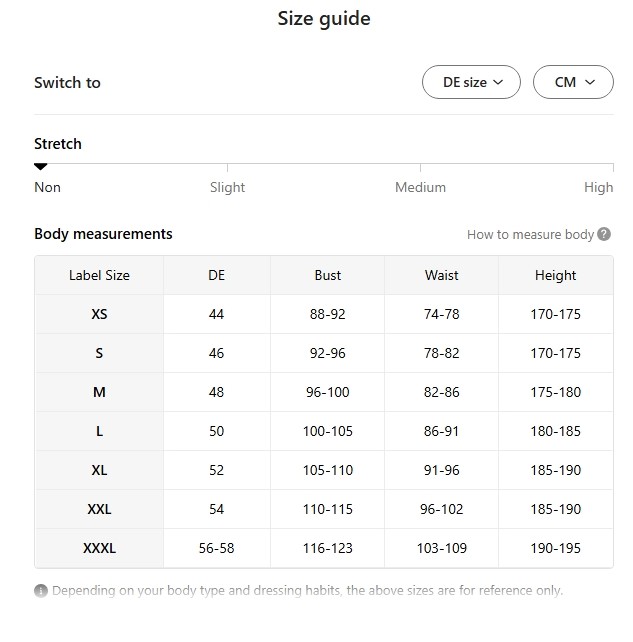
Task: Click the help question mark icon
Action: (x=604, y=234)
